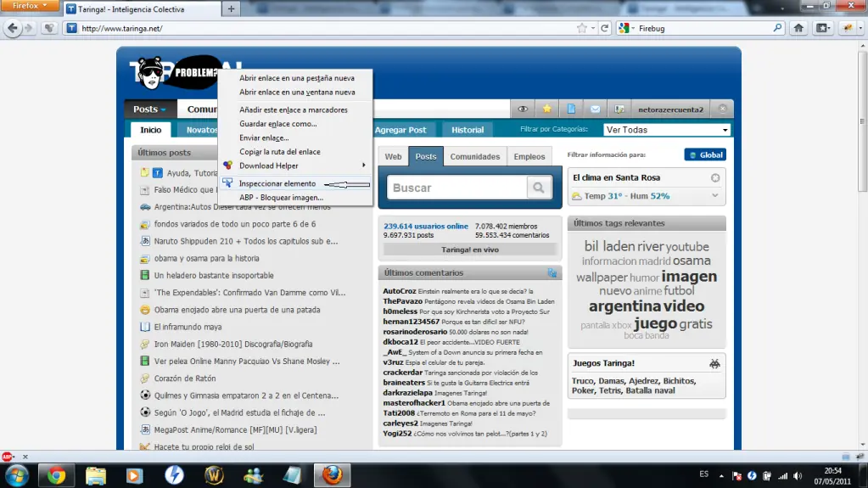Open the netorazercuenta2 profile link
Viewport: 868px width, 488px height.
click(670, 109)
